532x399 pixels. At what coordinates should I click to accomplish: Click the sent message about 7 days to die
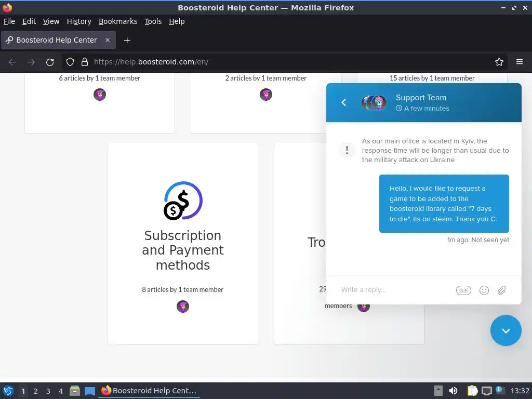click(444, 204)
